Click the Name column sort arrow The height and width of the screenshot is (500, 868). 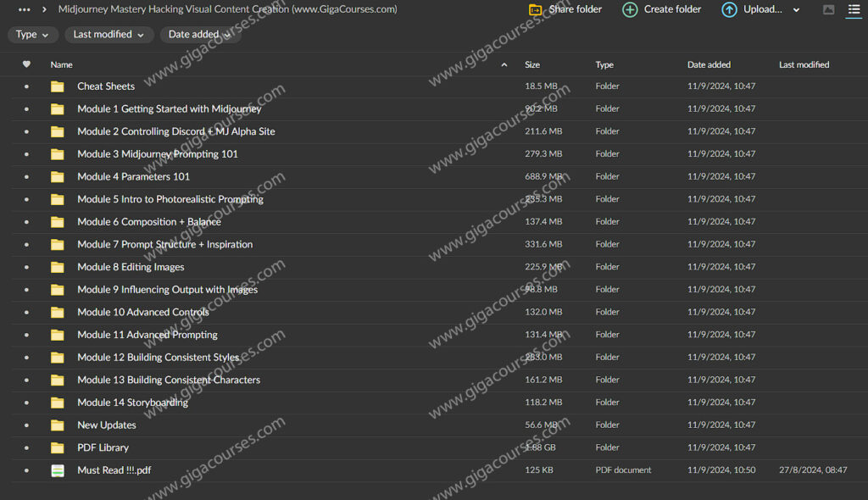[x=504, y=64]
